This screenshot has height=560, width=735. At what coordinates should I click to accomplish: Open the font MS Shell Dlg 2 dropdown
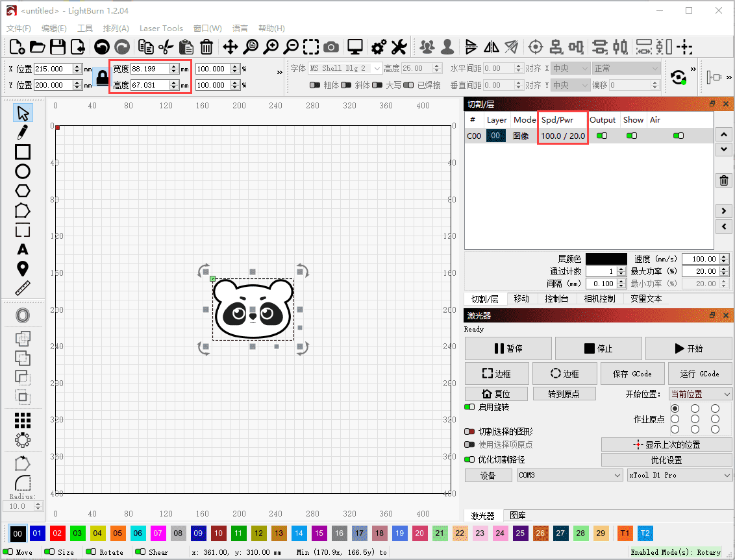[345, 68]
